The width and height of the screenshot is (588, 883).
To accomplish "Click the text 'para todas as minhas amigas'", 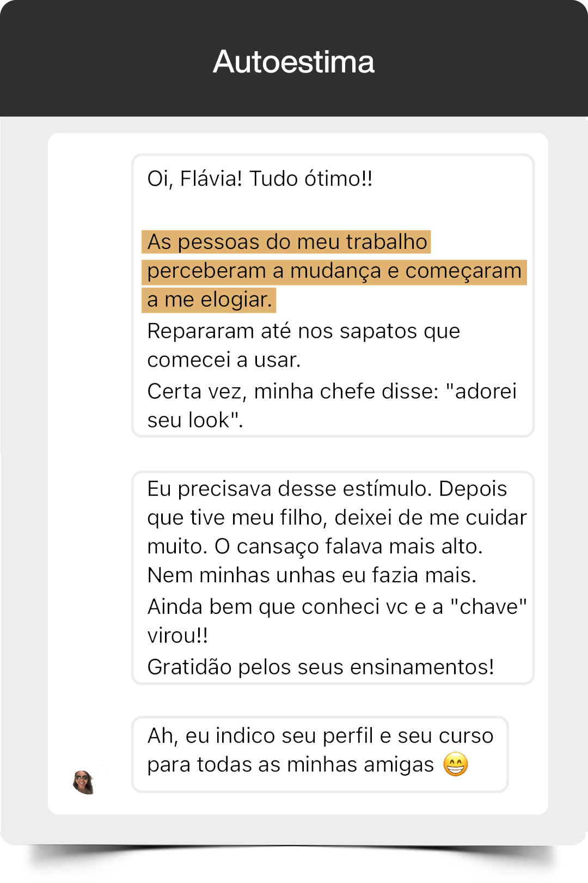I will click(x=291, y=765).
